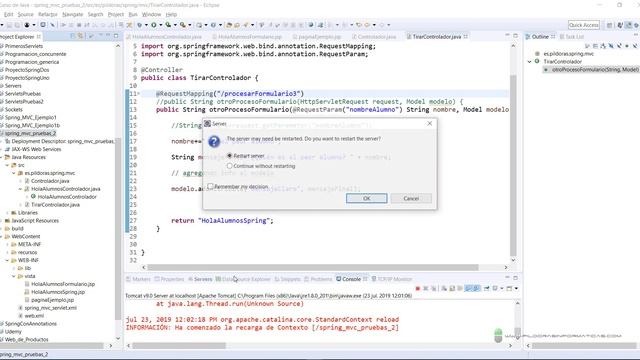640x360 pixels.
Task: Toggle Scroll Lock in console toolbar
Action: (452, 289)
